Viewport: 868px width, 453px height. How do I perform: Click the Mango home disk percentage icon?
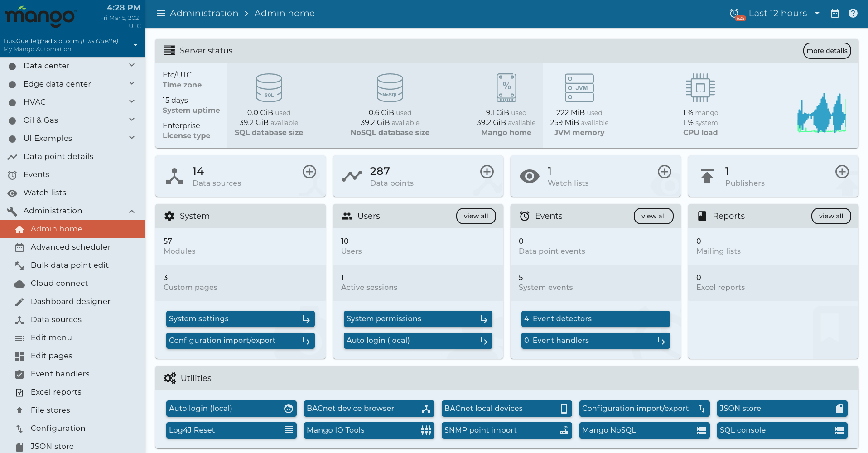(506, 87)
